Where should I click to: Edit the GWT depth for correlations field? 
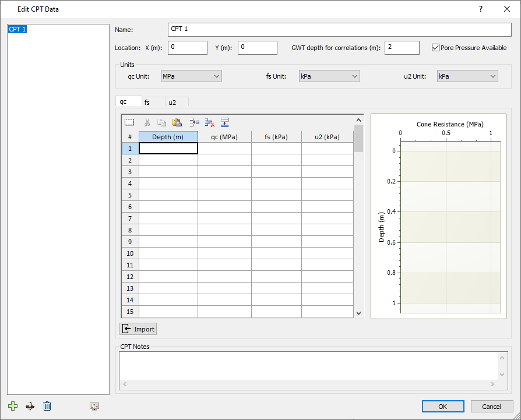pos(402,48)
